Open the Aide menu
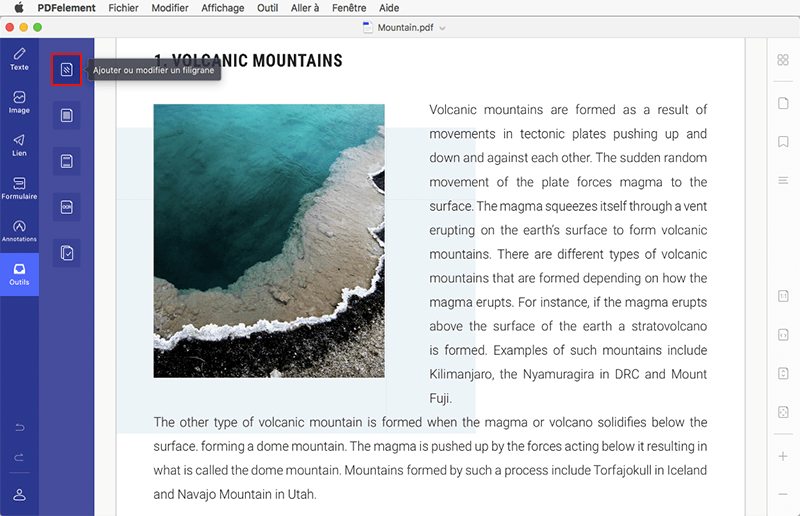800x516 pixels. click(389, 8)
